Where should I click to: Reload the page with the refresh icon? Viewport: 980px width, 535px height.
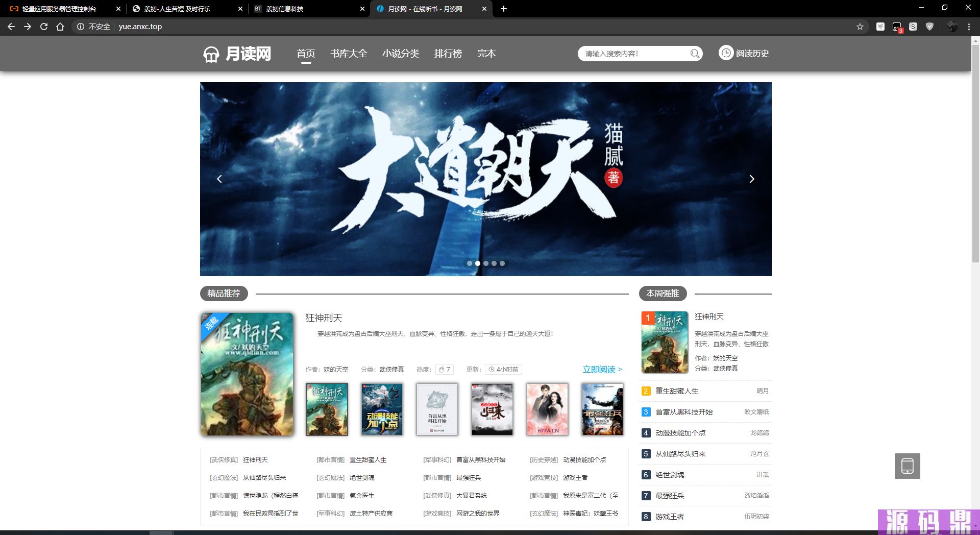click(x=44, y=27)
